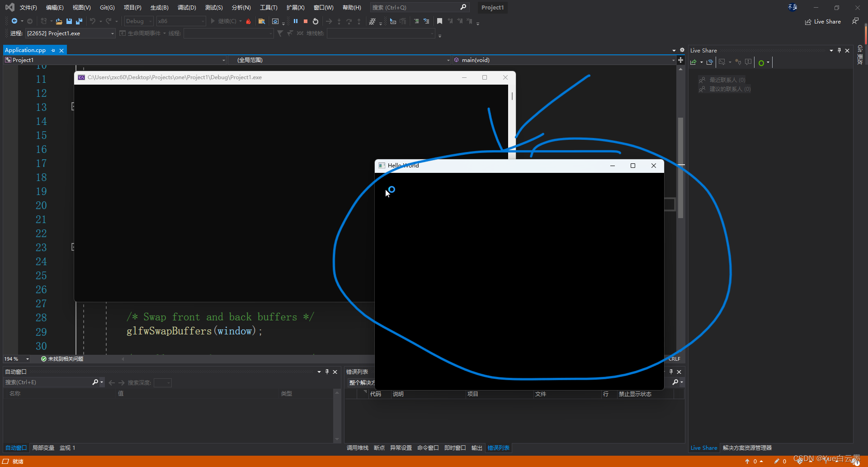Click the navigate backward arrow icon
Viewport: 868px width, 467px height.
point(14,21)
